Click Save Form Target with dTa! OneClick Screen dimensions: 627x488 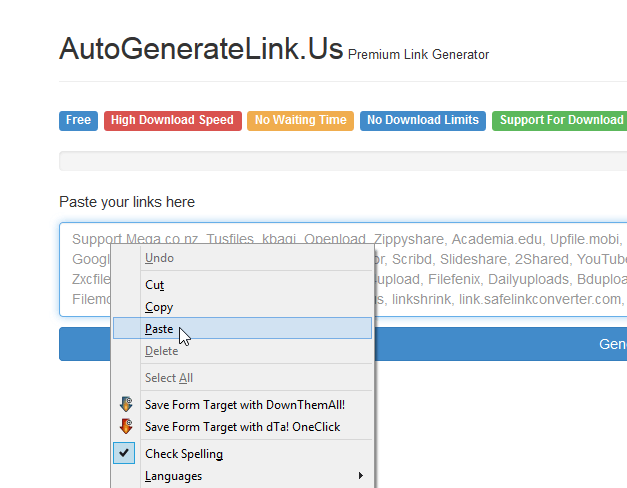click(242, 427)
